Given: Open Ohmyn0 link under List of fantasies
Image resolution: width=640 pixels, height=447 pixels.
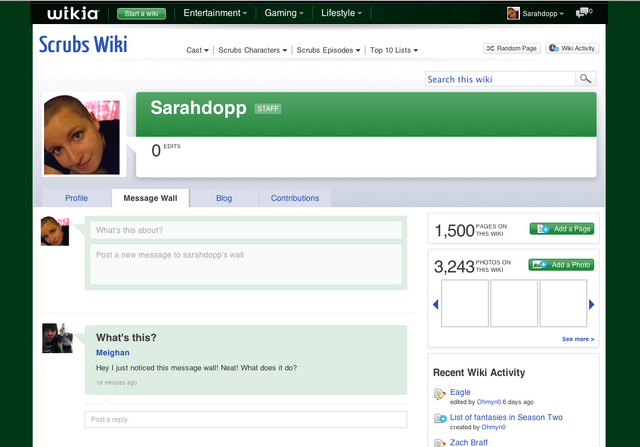Looking at the screenshot, I should [493, 427].
